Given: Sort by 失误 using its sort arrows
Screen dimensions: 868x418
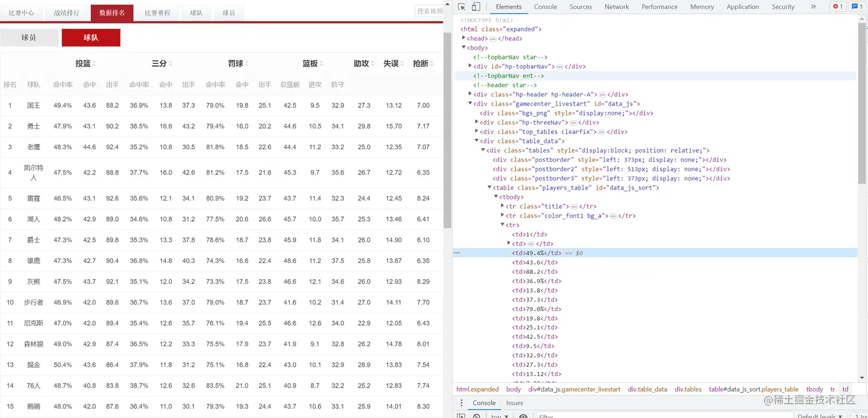Looking at the screenshot, I should click(402, 64).
